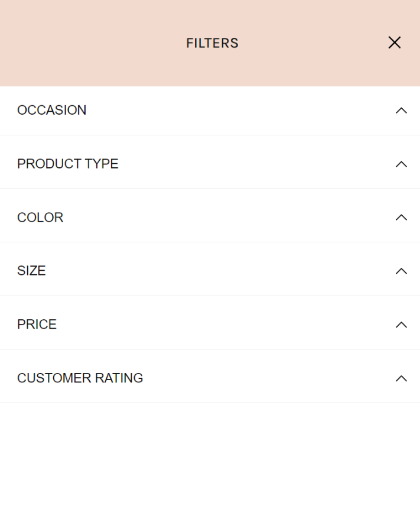
Task: Click the SIZE chevron icon
Action: (x=402, y=271)
